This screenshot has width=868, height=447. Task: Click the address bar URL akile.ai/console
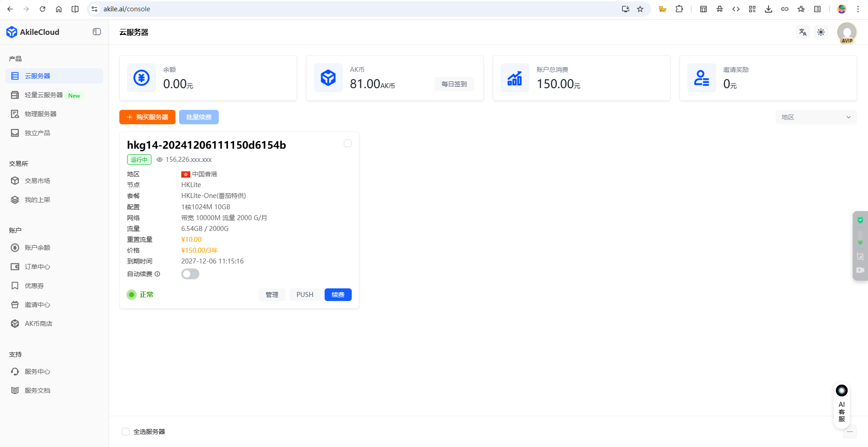tap(127, 9)
